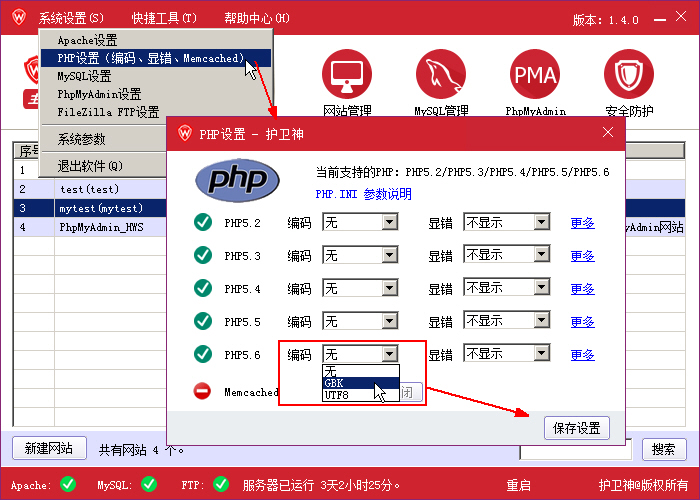Viewport: 700px width, 500px height.
Task: Open the PHP.INI 参数说明 link
Action: [363, 194]
